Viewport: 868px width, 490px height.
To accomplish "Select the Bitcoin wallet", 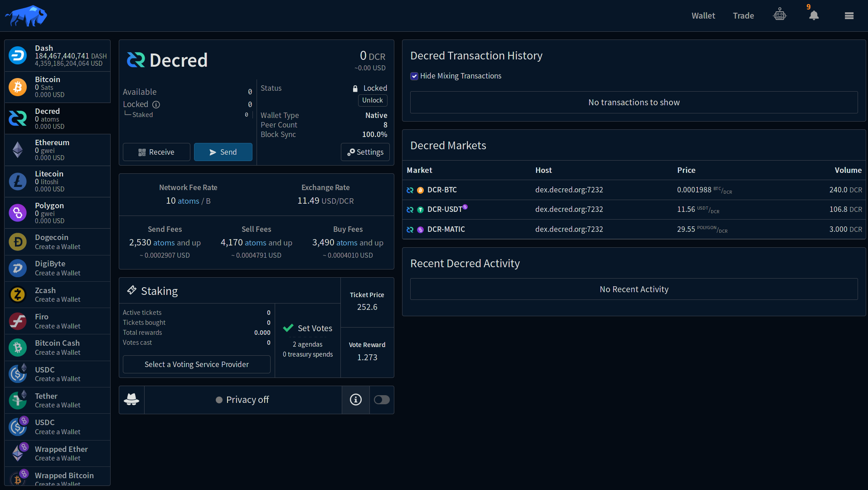I will tap(58, 87).
